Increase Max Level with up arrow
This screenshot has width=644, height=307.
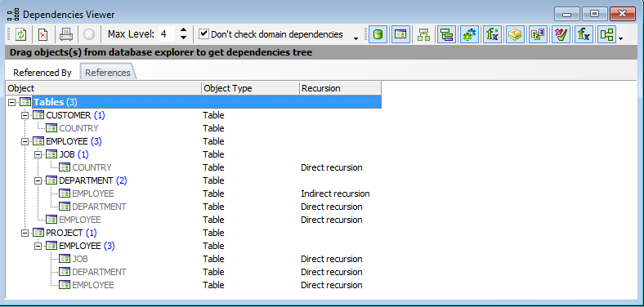tap(184, 30)
